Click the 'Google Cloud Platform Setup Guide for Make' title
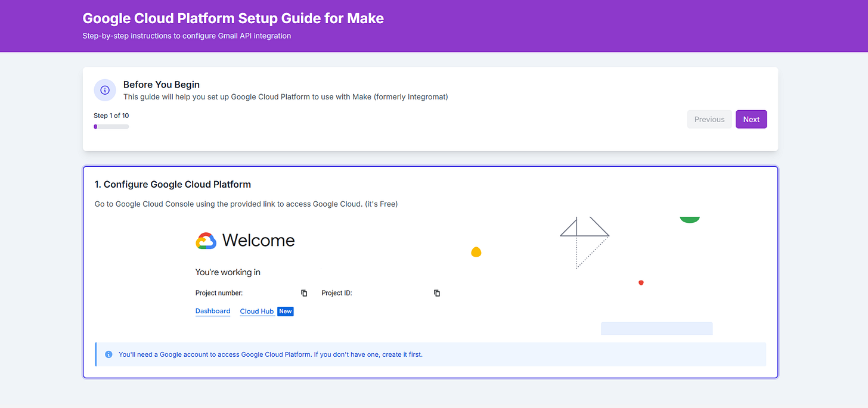The image size is (868, 408). pyautogui.click(x=233, y=18)
